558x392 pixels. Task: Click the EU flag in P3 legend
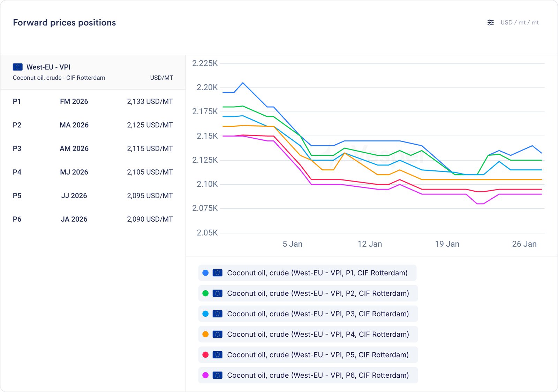tap(217, 314)
